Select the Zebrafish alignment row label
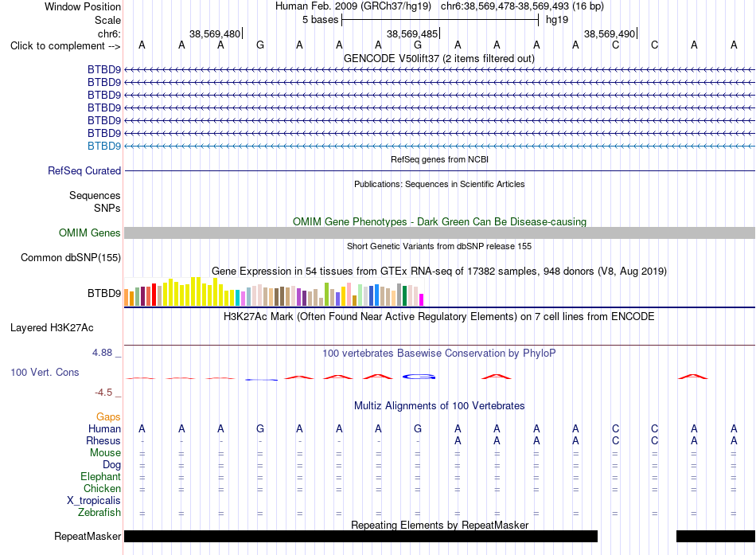756x555 pixels. tap(99, 513)
